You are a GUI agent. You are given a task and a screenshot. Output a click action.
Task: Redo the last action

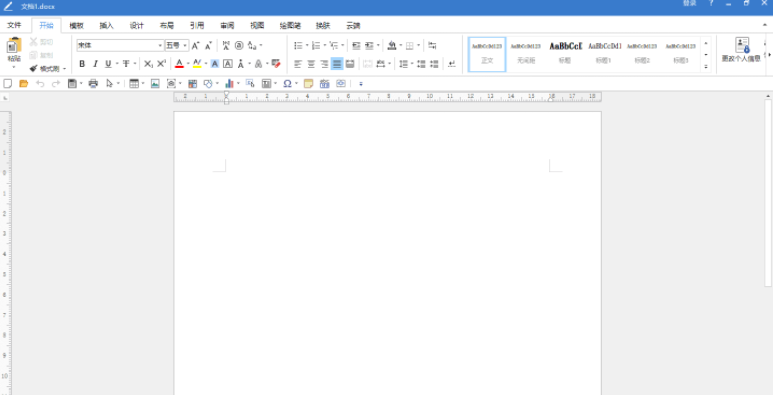(x=56, y=84)
